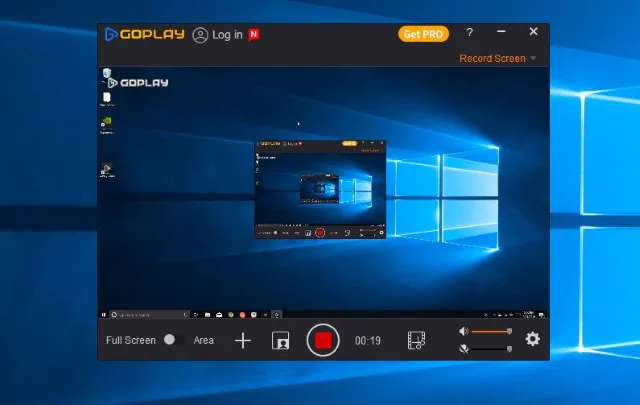Viewport: 640px width, 405px height.
Task: Open settings with the gear icon
Action: click(532, 339)
